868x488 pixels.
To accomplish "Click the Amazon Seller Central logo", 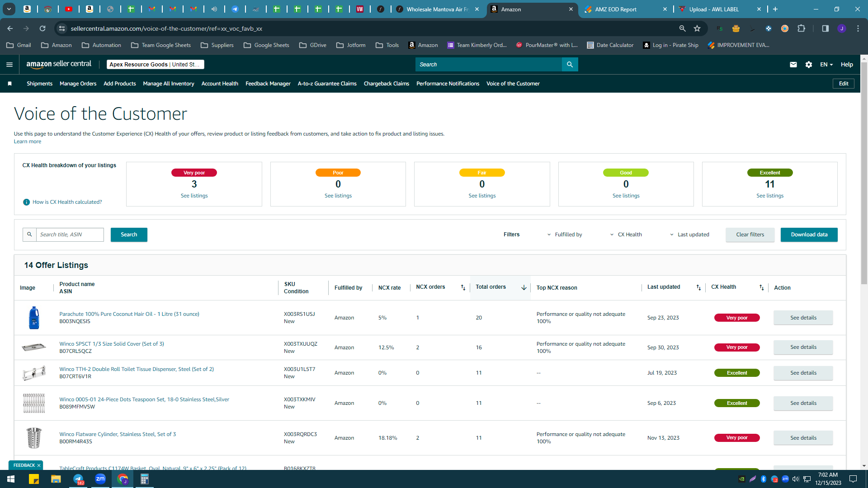I will coord(59,64).
